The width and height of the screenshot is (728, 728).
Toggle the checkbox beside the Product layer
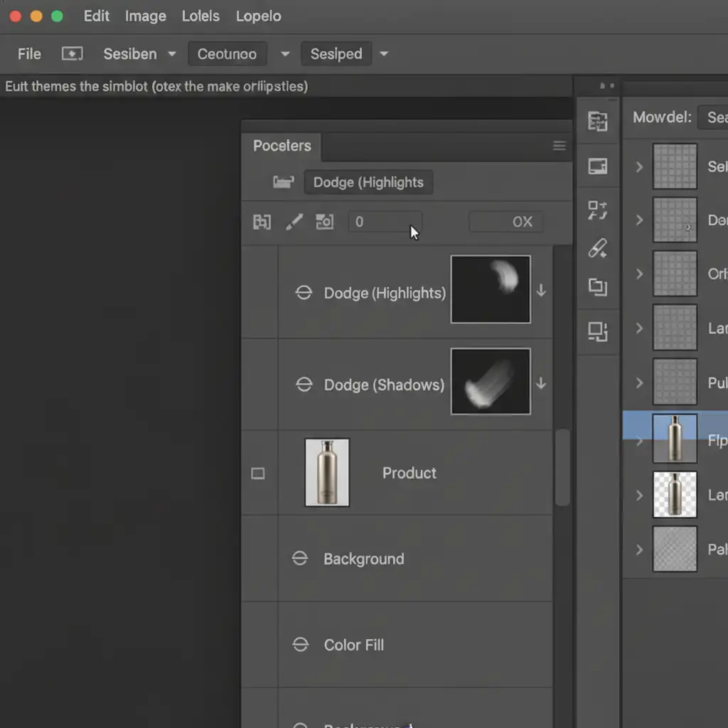[x=258, y=473]
